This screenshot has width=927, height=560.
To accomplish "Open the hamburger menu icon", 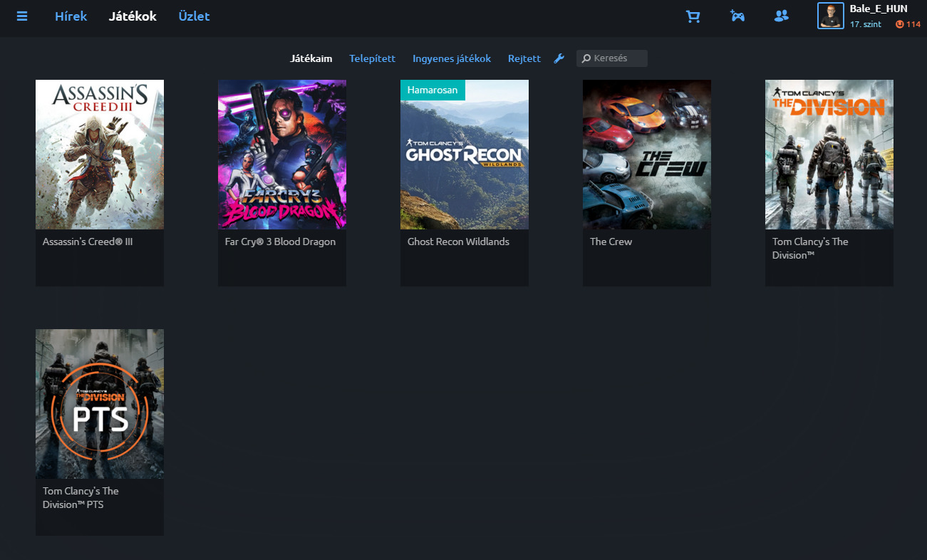I will [22, 16].
